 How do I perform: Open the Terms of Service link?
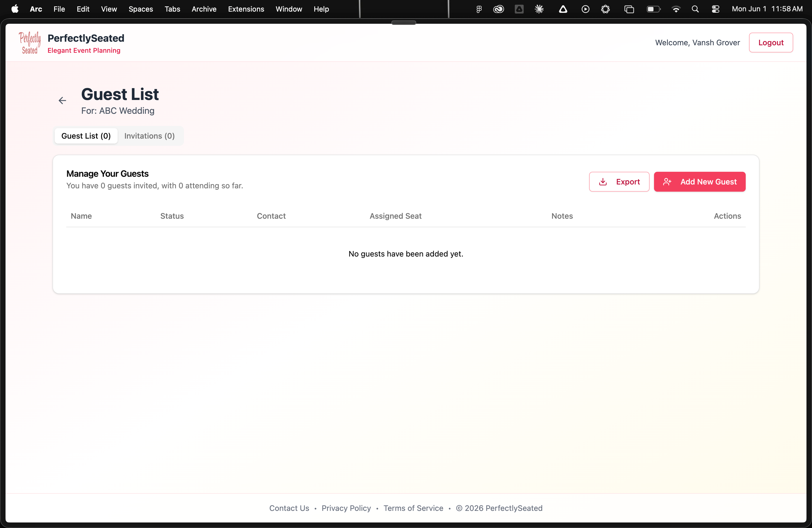pyautogui.click(x=413, y=508)
